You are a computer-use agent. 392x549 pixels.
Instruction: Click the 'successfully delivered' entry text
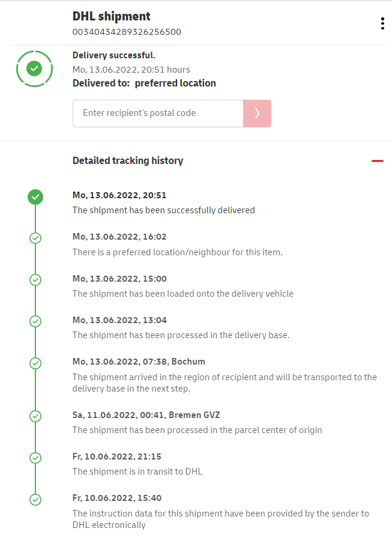[163, 210]
